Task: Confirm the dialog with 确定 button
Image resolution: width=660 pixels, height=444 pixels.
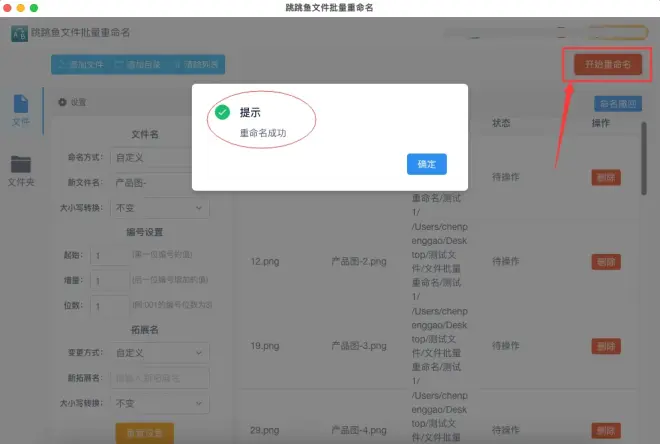Action: [426, 164]
